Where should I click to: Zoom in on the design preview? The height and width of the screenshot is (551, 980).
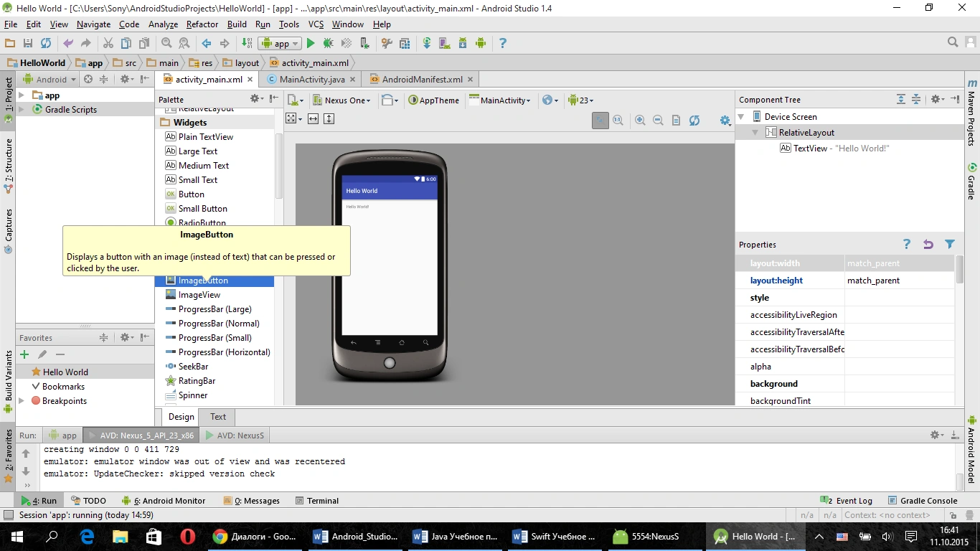tap(640, 121)
